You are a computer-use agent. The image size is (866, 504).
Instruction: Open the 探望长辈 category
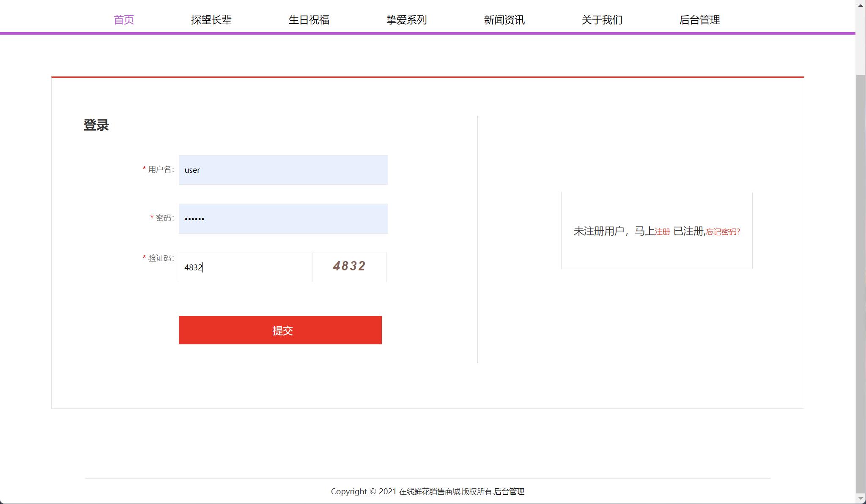(x=212, y=19)
